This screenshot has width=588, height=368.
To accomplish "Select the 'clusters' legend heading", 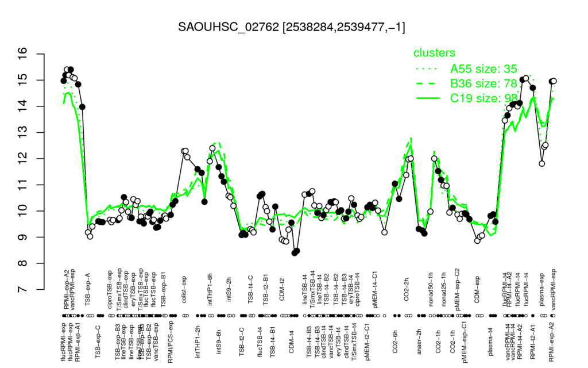I will click(434, 52).
